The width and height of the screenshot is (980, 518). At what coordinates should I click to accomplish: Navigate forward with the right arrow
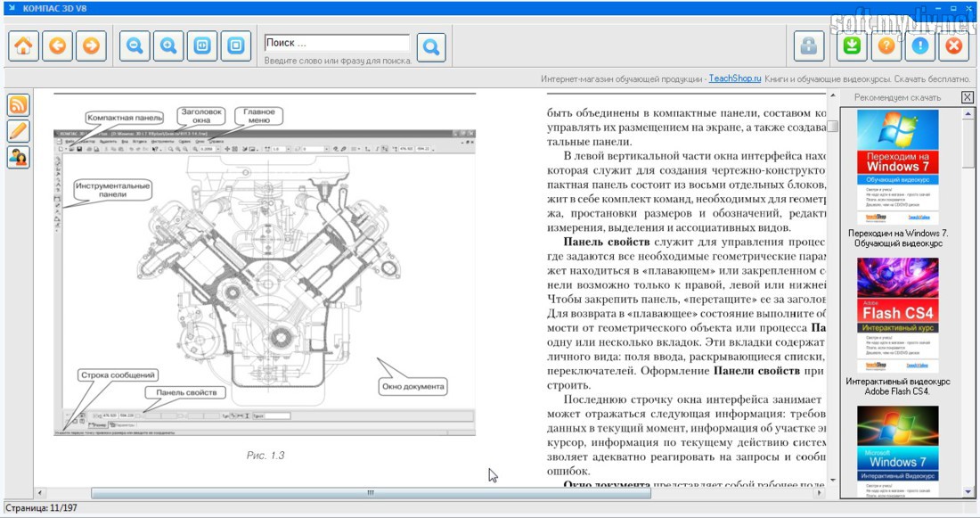(91, 45)
